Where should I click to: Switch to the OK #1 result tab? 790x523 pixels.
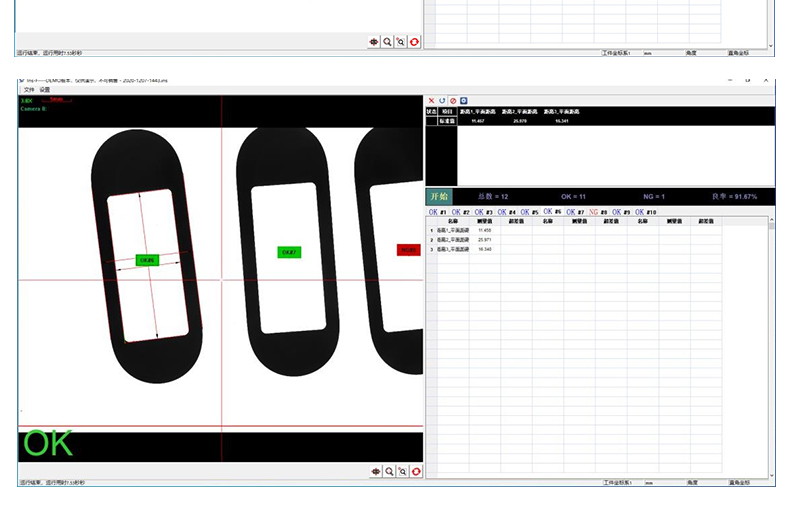(x=437, y=213)
